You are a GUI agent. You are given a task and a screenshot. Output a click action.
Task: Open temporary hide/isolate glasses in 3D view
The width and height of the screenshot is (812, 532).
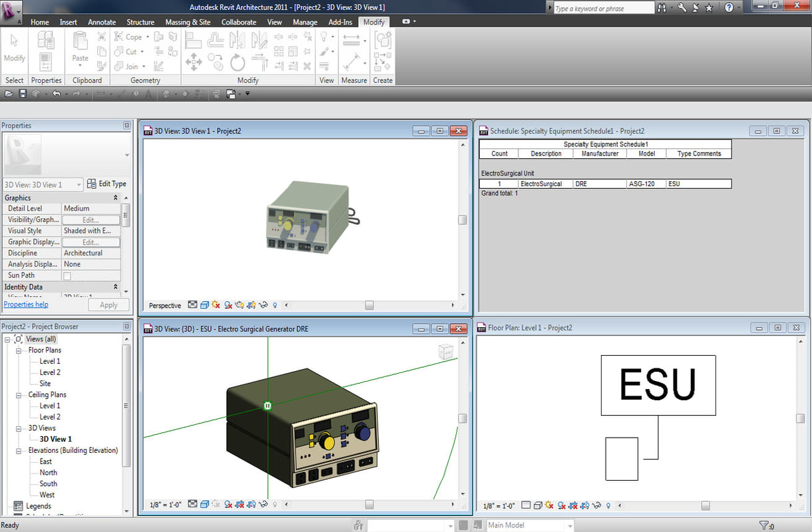[264, 305]
